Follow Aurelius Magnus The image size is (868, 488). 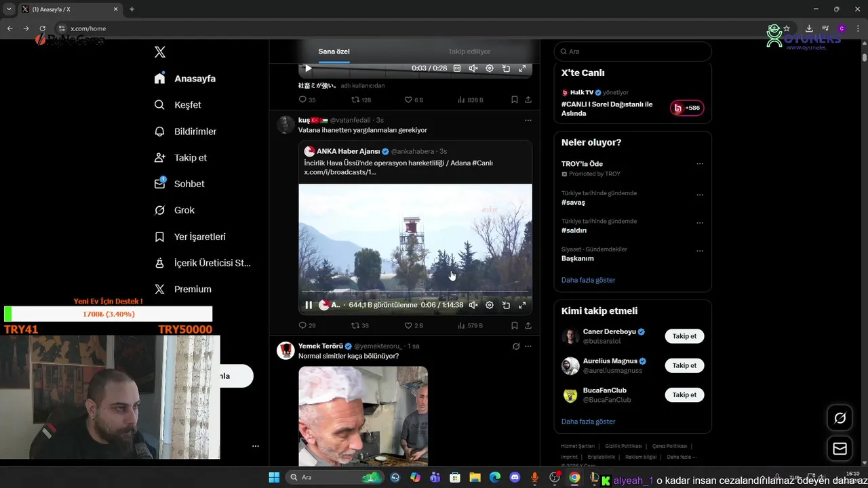(x=684, y=365)
